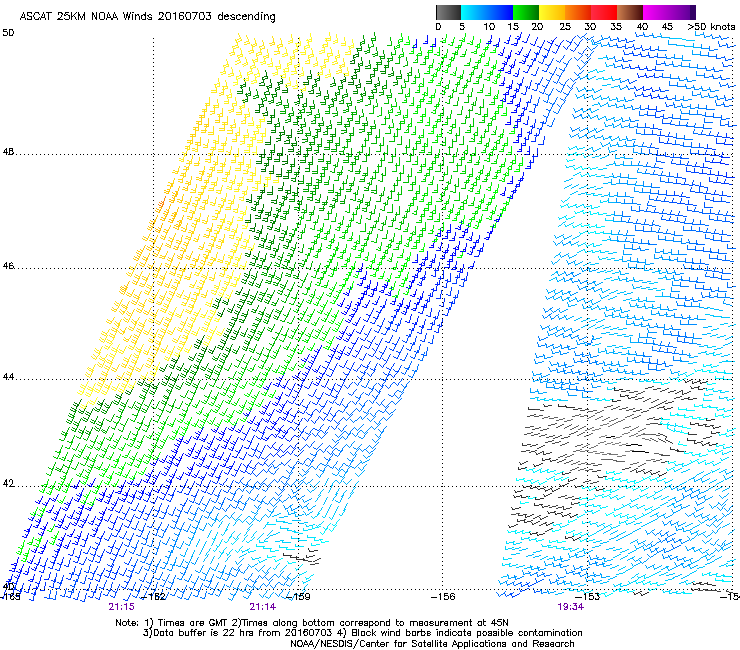This screenshot has width=740, height=650.
Task: Click the latitude label '42'
Action: pos(8,484)
